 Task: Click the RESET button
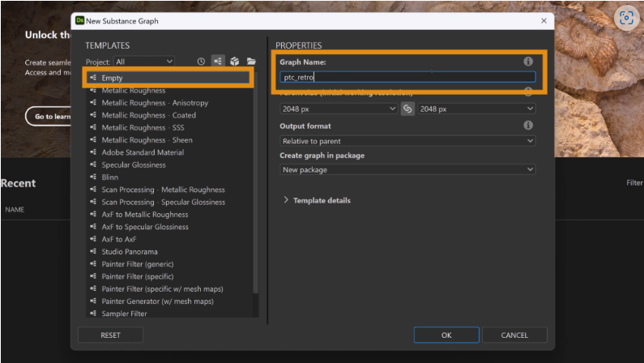coord(110,335)
